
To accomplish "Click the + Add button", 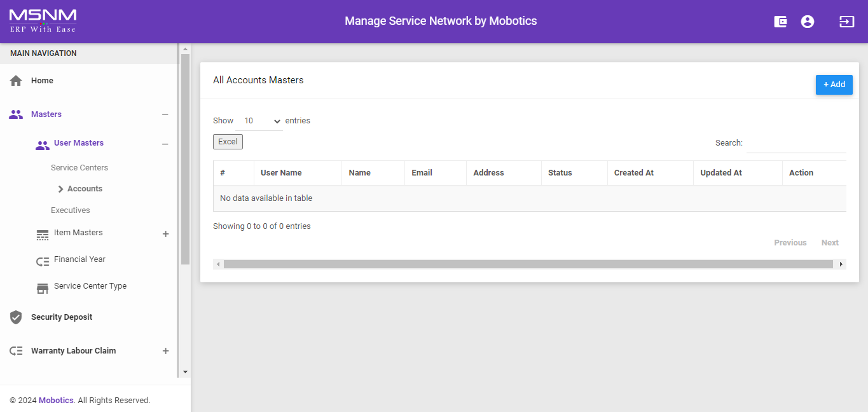I will (834, 85).
